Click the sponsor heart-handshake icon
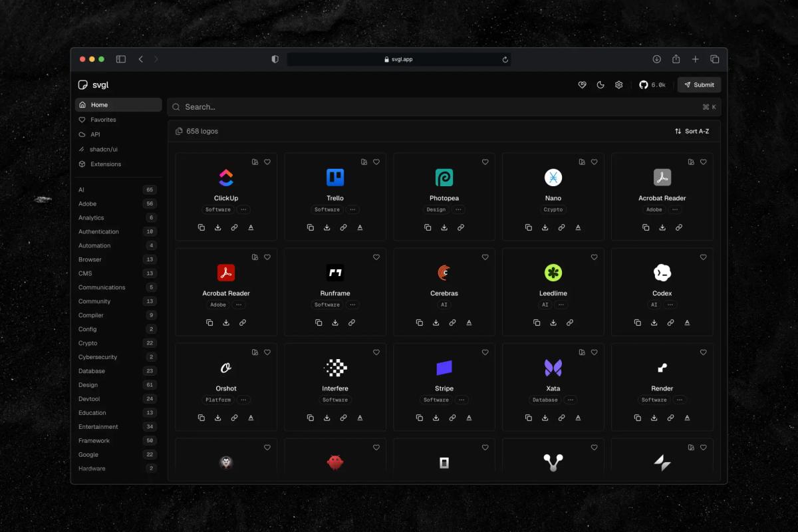The height and width of the screenshot is (532, 798). (x=583, y=84)
